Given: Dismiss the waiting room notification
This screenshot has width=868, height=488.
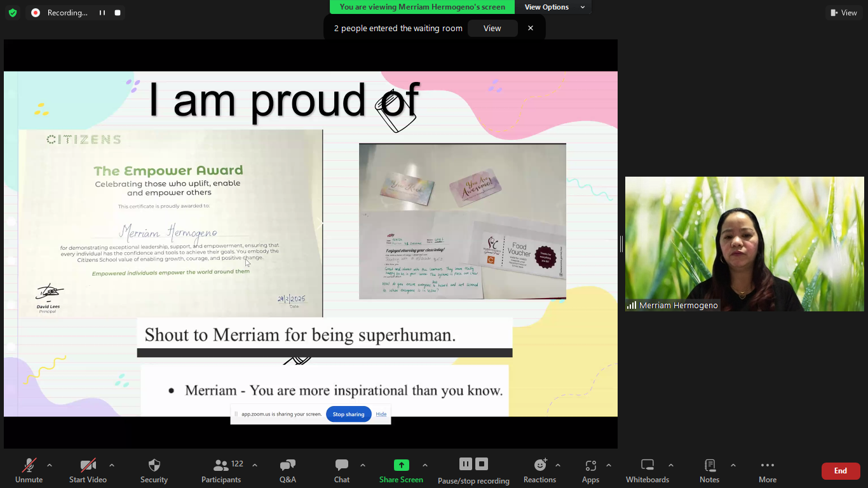Looking at the screenshot, I should [531, 28].
